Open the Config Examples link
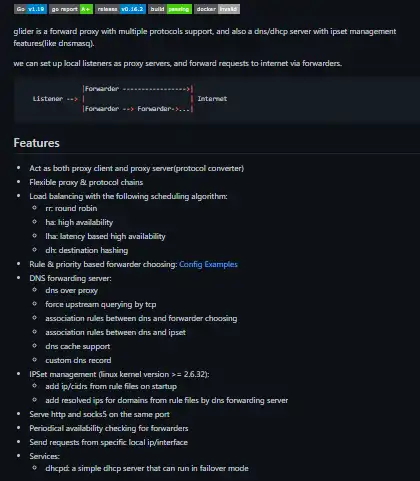The height and width of the screenshot is (481, 420). 208,264
